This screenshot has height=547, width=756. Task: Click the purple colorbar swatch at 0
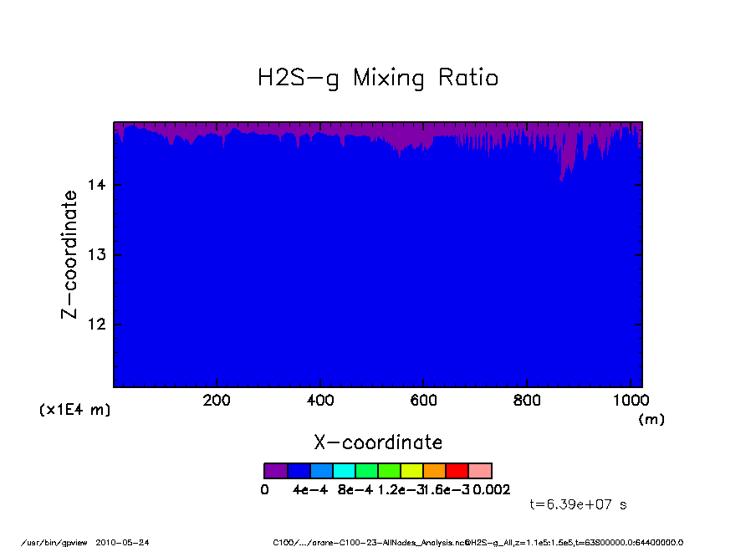click(276, 471)
